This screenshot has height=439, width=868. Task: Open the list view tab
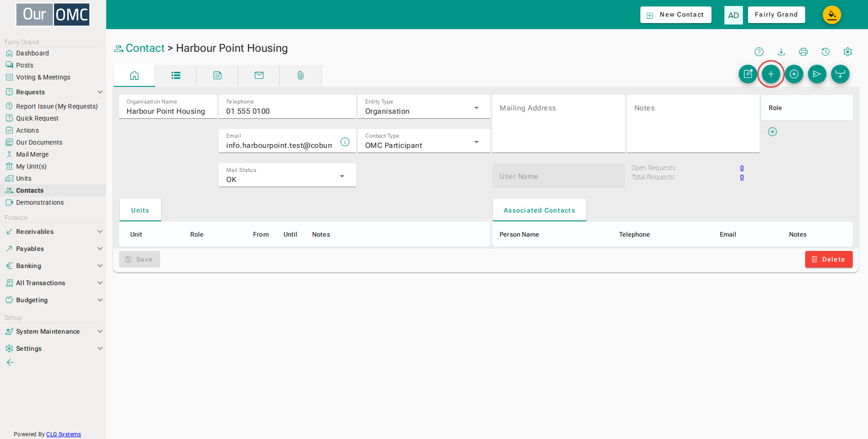(x=176, y=75)
